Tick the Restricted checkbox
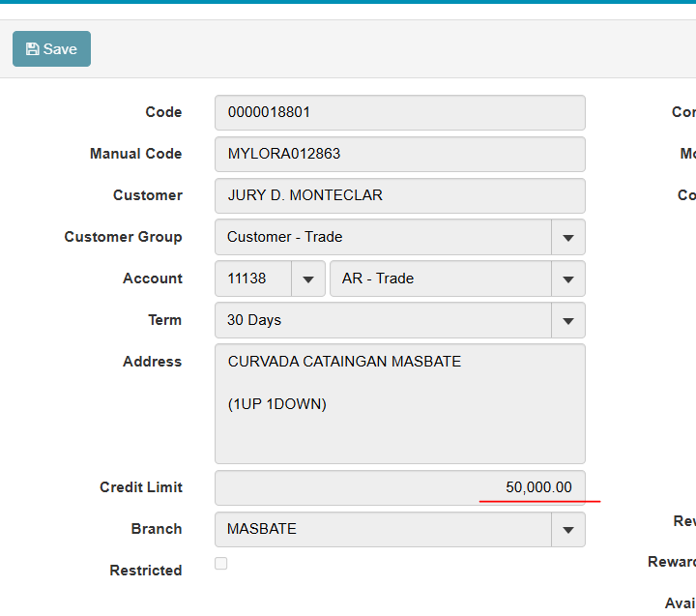Image resolution: width=696 pixels, height=616 pixels. click(220, 563)
